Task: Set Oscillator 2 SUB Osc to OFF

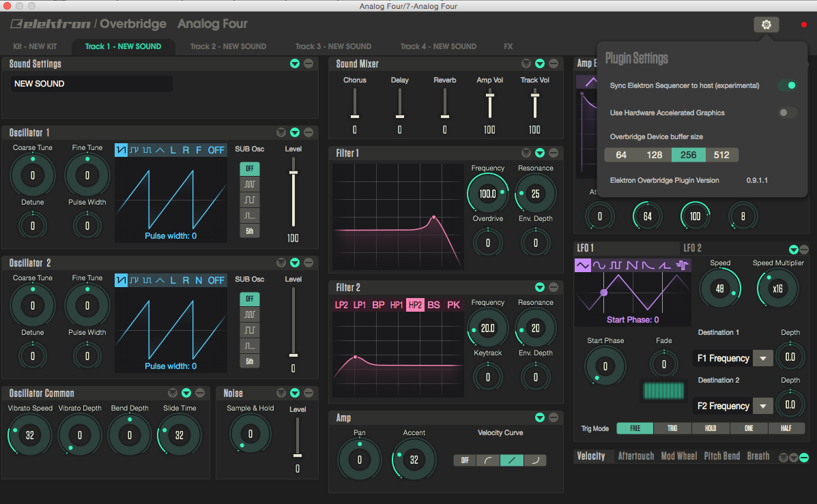Action: click(250, 299)
